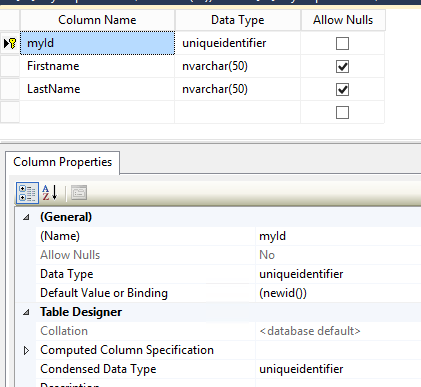Select the Default Value or Binding label
The height and width of the screenshot is (387, 421).
coord(104,293)
